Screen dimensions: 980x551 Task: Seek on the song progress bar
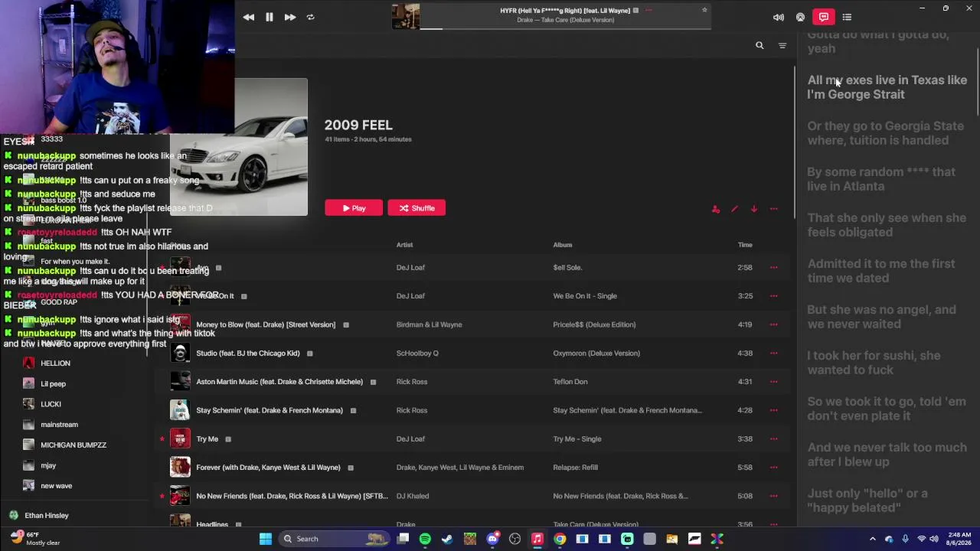[x=565, y=28]
